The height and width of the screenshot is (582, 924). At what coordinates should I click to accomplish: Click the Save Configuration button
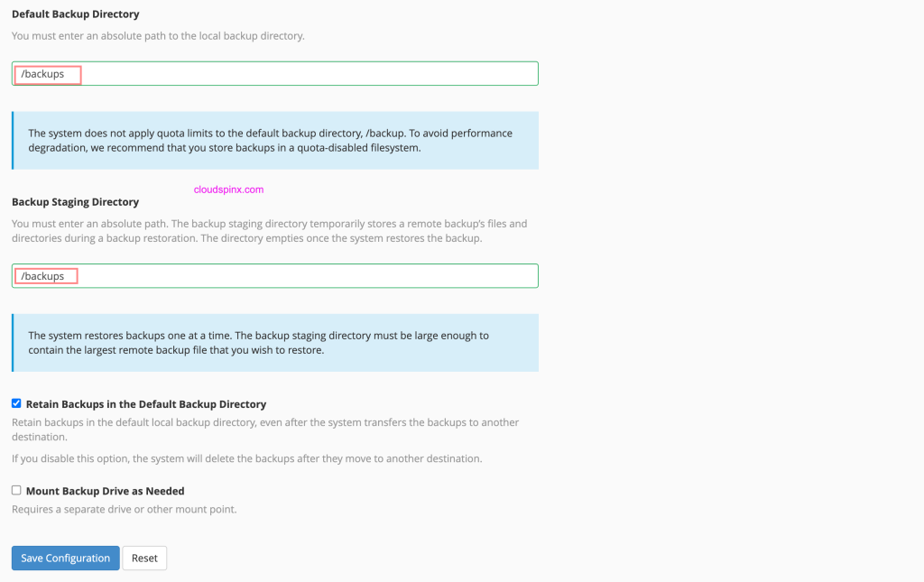(66, 559)
